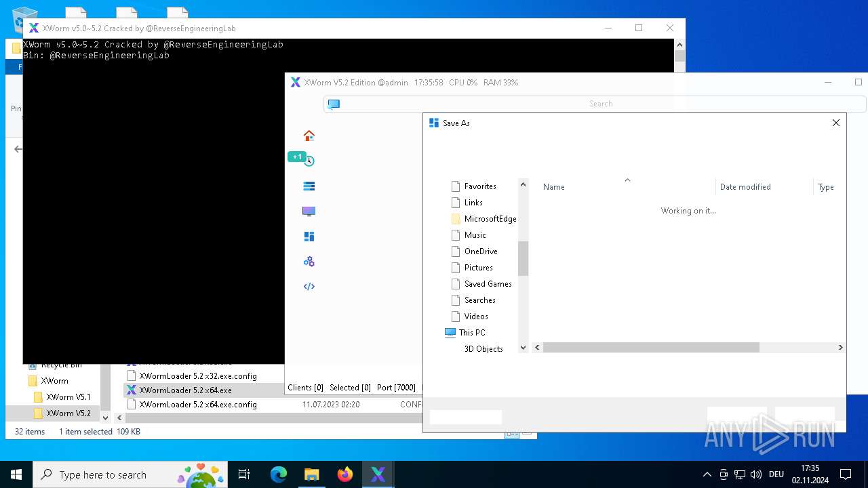Select XWormLoader 5.2 x64.exe.config file
This screenshot has height=488, width=868.
coord(198,405)
